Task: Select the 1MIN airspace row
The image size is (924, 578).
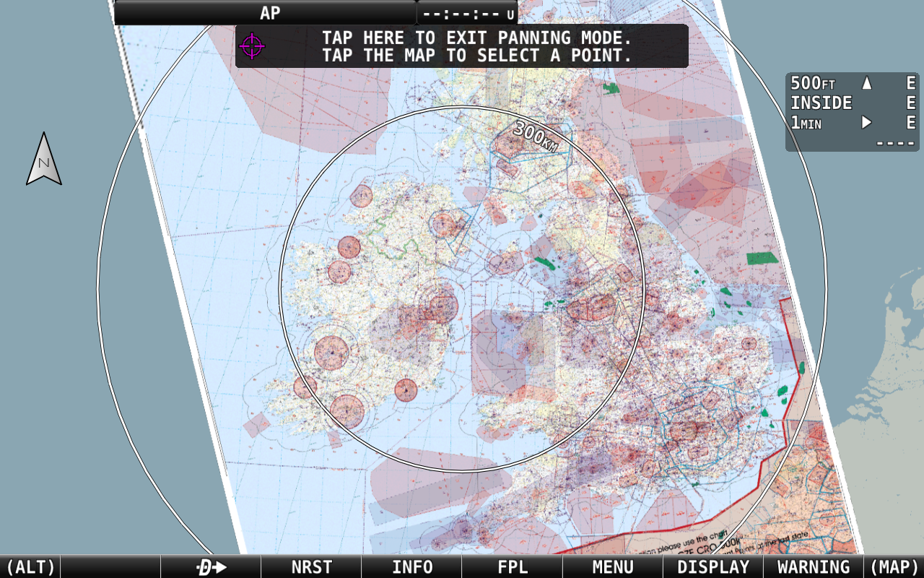Action: tap(853, 123)
